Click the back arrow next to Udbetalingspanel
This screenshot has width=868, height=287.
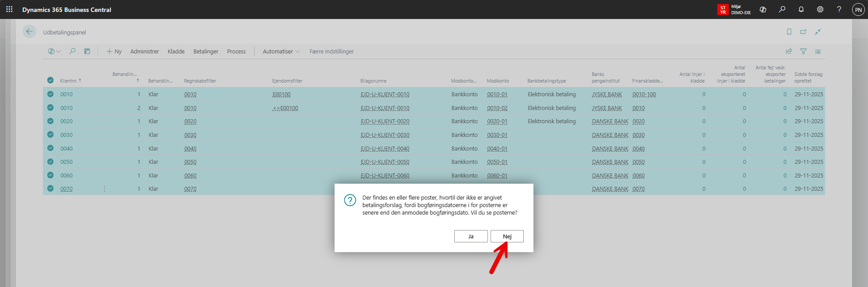[x=29, y=32]
